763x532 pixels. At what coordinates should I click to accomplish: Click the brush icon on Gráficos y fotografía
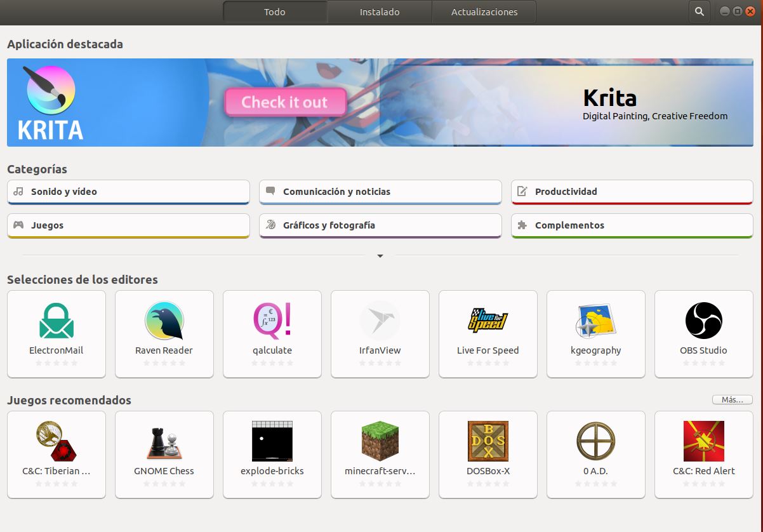pyautogui.click(x=270, y=225)
